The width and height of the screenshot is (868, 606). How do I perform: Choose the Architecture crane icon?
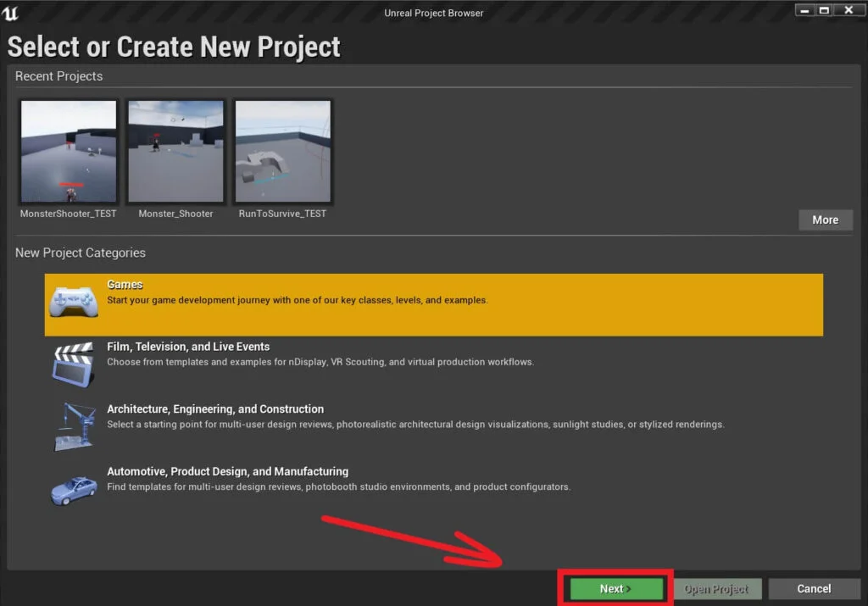(x=74, y=426)
